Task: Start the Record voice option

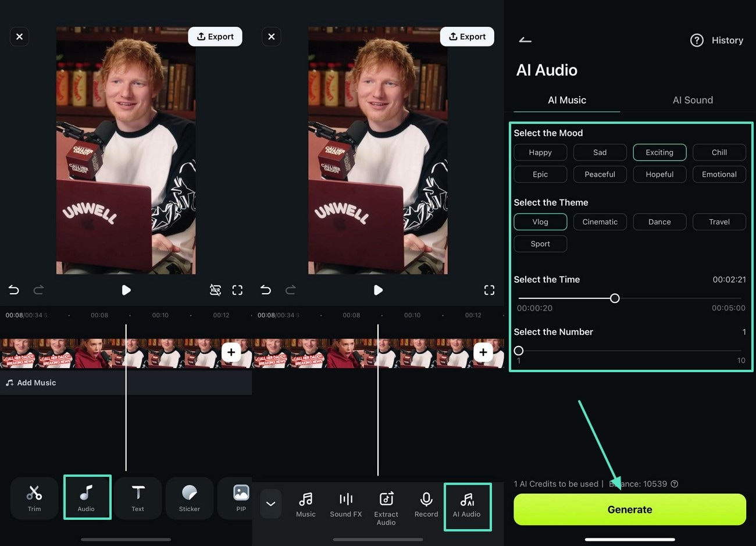Action: 426,504
